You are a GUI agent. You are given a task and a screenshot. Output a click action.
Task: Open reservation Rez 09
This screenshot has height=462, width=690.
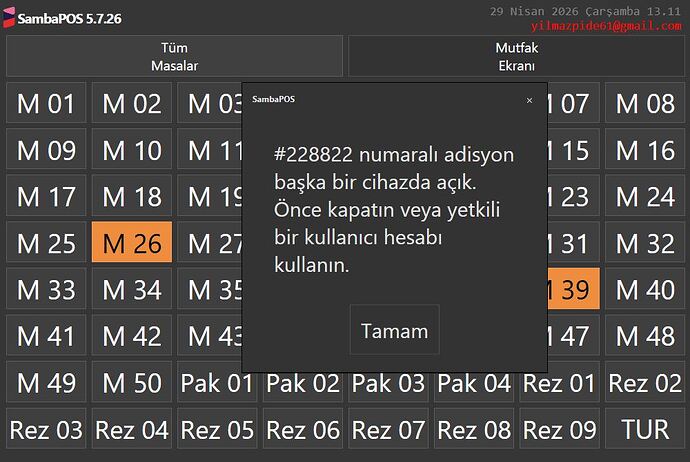pyautogui.click(x=559, y=429)
